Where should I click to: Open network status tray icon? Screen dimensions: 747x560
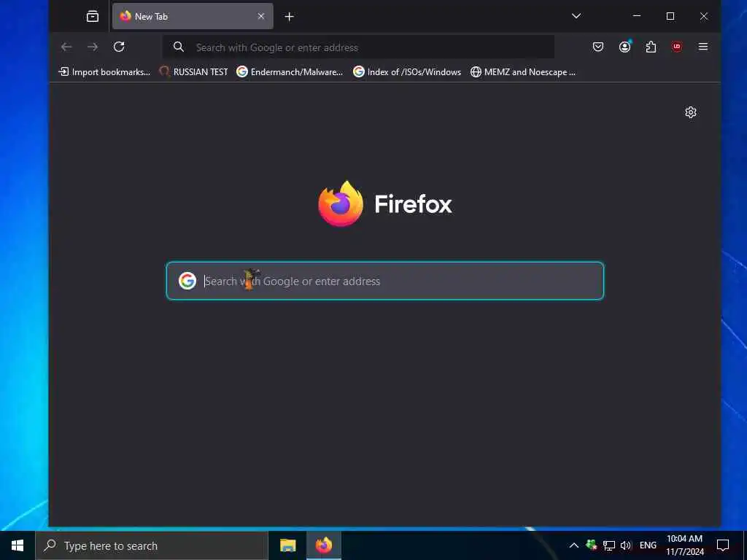tap(609, 545)
